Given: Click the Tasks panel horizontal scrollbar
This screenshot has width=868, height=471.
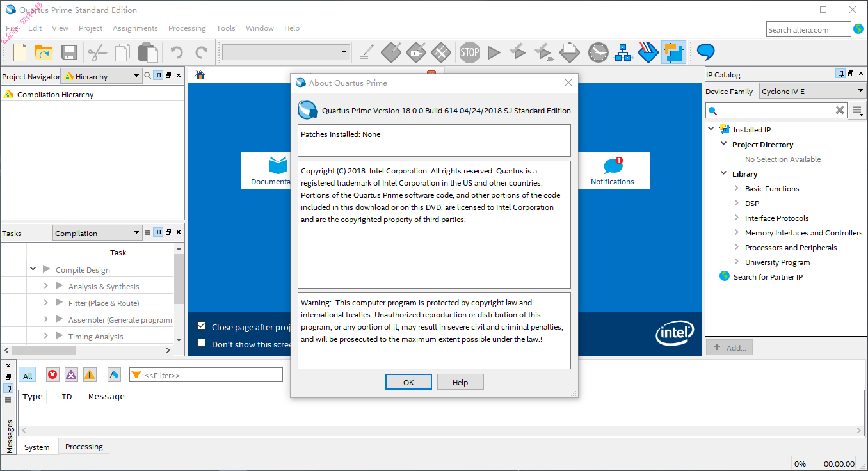Looking at the screenshot, I should tap(88, 350).
